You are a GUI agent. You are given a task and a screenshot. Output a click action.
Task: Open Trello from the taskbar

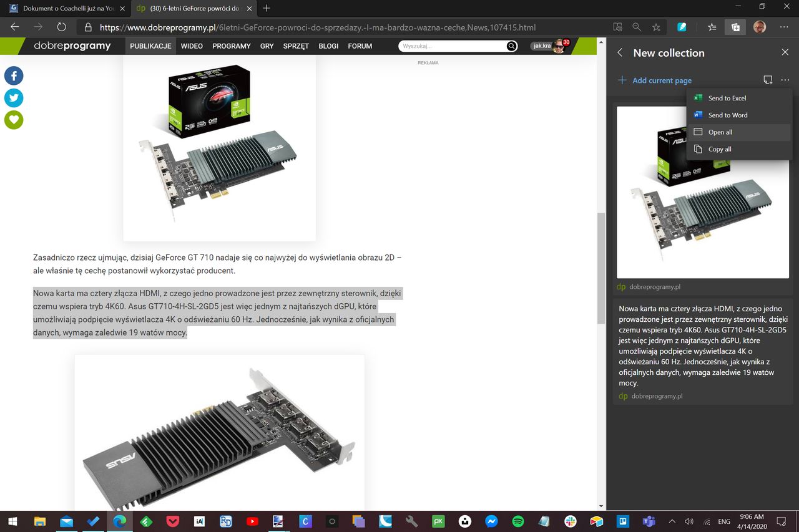(x=622, y=521)
